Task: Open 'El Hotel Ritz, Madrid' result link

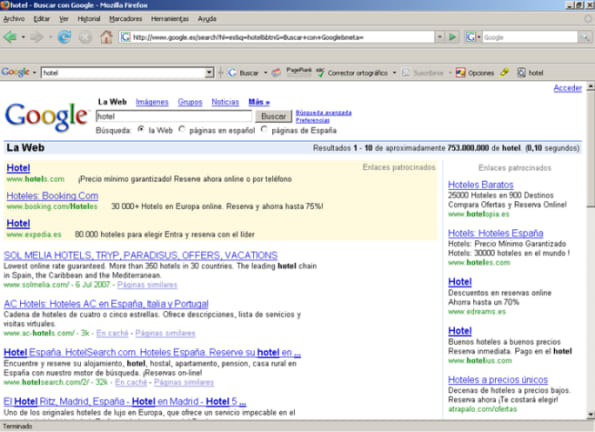Action: (x=125, y=401)
